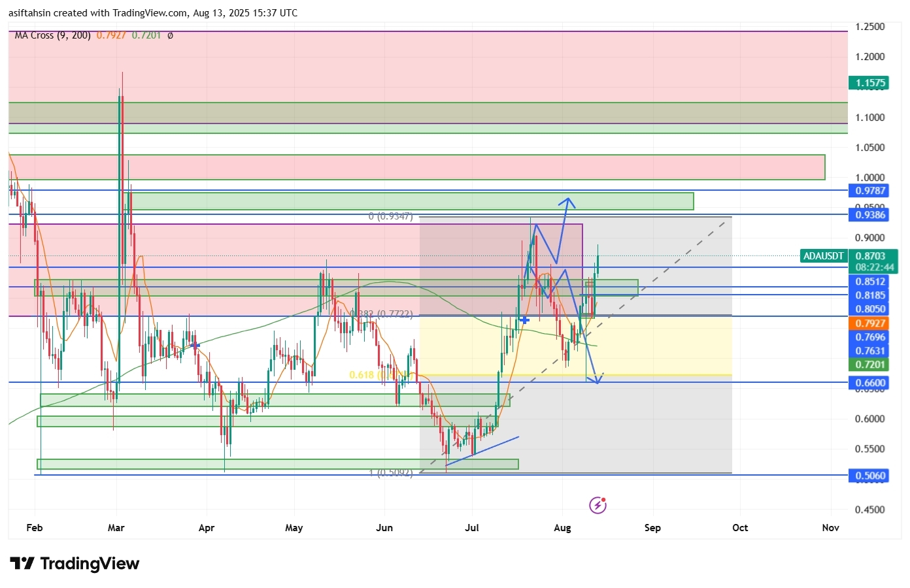Click the Jul label on the time axis
910x588 pixels.
coord(471,528)
